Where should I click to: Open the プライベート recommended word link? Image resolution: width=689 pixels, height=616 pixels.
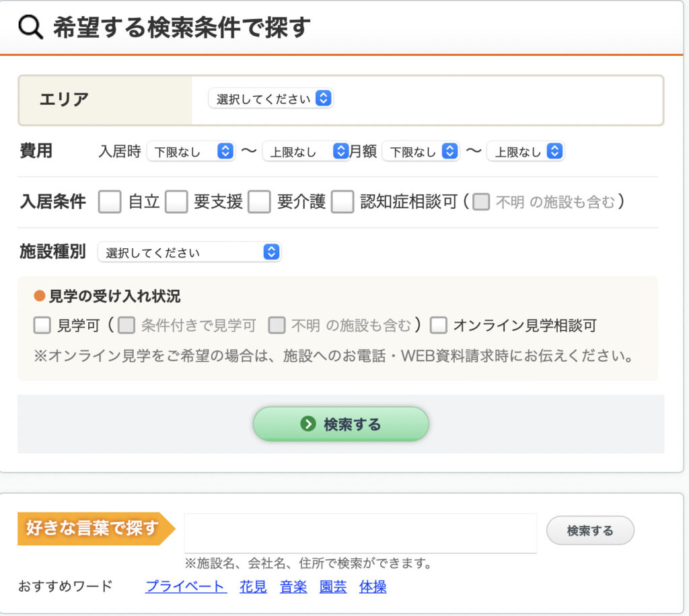(185, 586)
